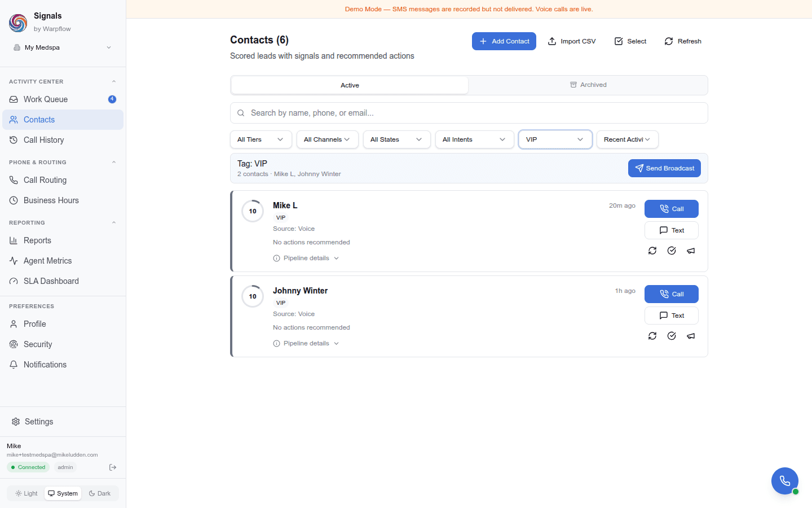The height and width of the screenshot is (508, 812).
Task: Mark Johnny Winter done with the check-circle icon
Action: tap(672, 336)
